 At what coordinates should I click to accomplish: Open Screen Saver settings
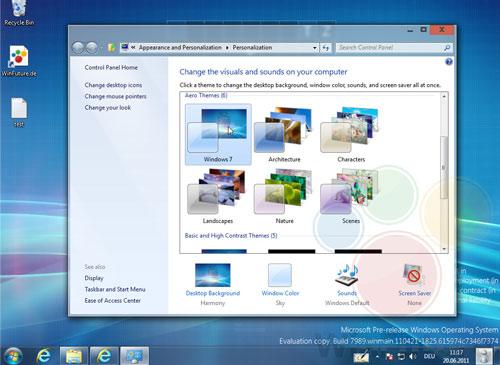pos(414,284)
